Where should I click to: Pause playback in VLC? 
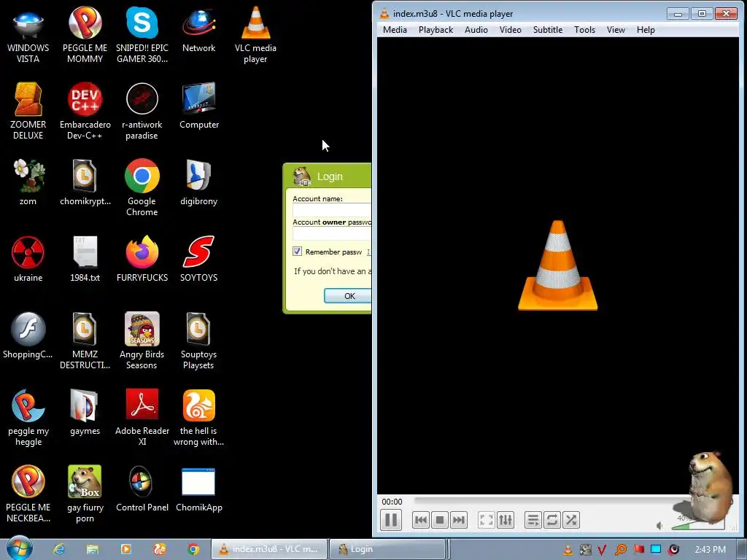pos(391,520)
